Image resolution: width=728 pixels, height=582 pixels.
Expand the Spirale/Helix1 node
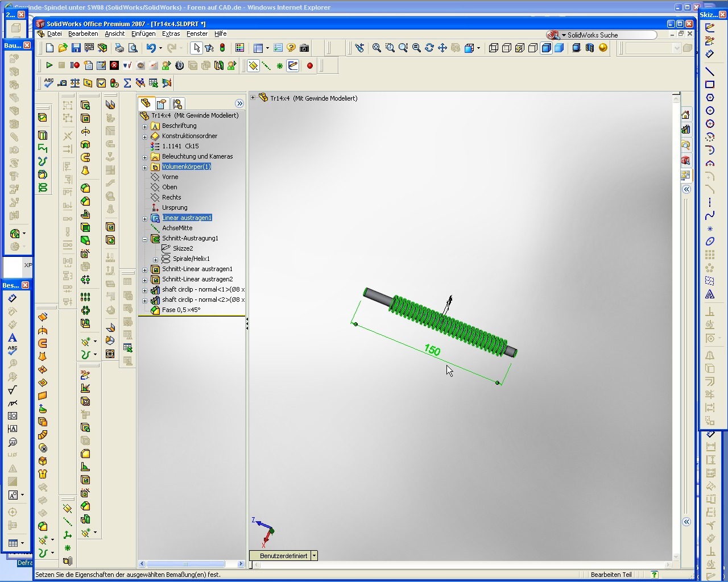155,259
